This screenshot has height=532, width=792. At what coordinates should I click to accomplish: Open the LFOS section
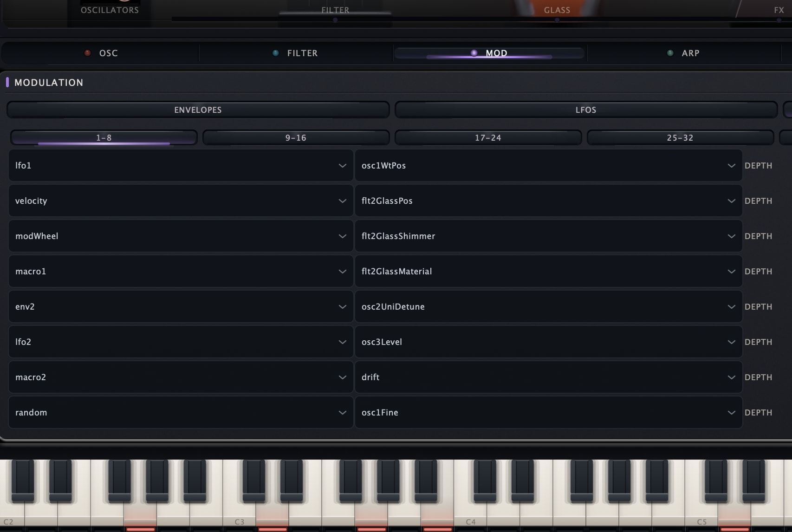point(586,110)
